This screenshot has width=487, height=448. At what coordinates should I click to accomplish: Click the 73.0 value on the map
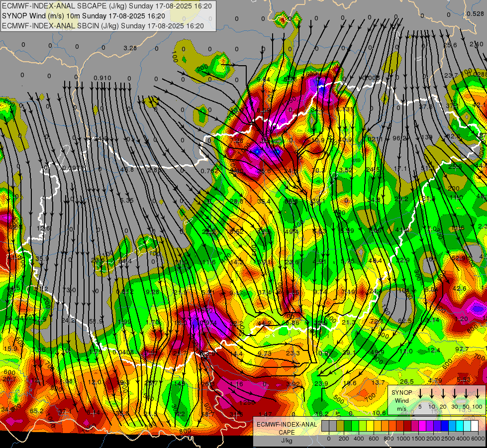pyautogui.click(x=69, y=290)
